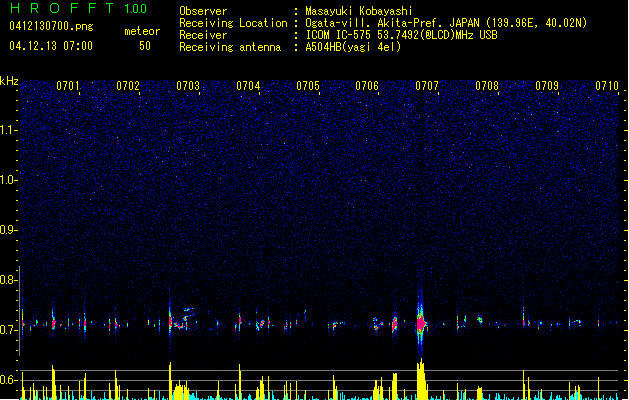Click the 0.9 kHz frequency label

tap(8, 230)
